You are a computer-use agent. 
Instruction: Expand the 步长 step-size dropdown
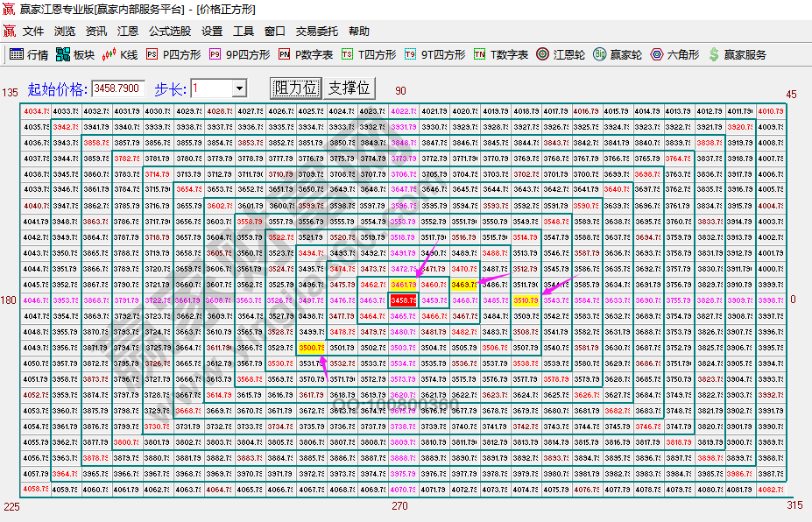[x=239, y=88]
